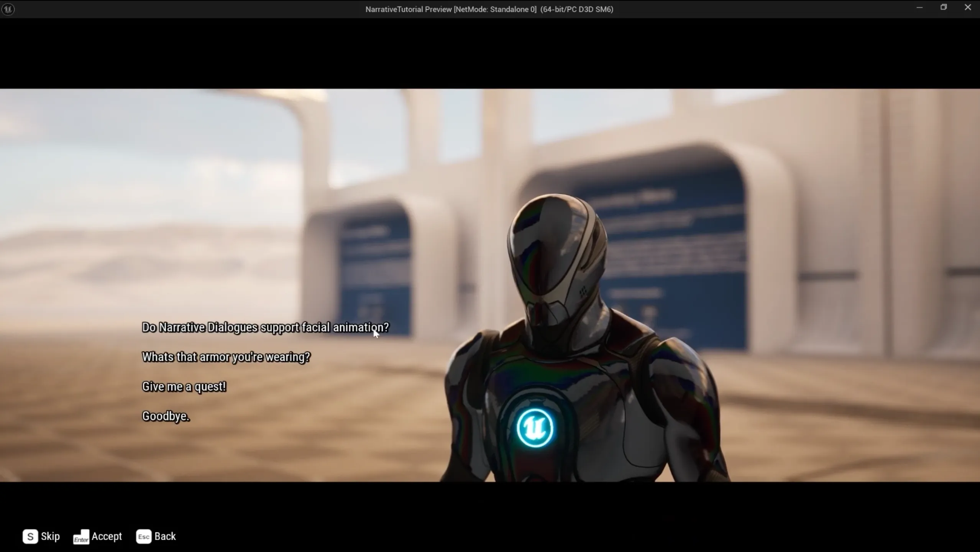
Task: Restore down the preview window
Action: pyautogui.click(x=944, y=8)
